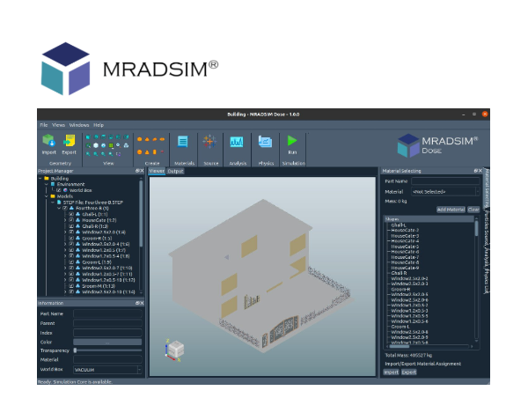Click the Transparency slider handle
This screenshot has width=528, height=420.
pyautogui.click(x=75, y=350)
